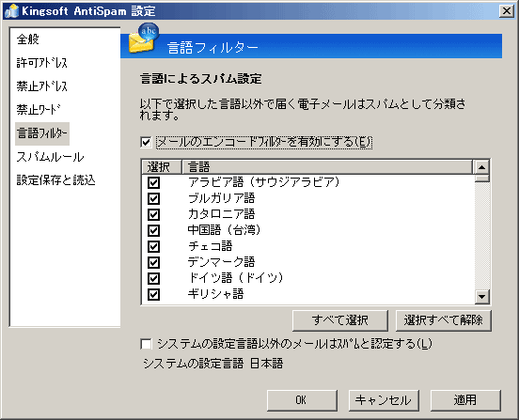The width and height of the screenshot is (519, 420).
Task: Click language list scroll up arrow
Action: point(482,167)
